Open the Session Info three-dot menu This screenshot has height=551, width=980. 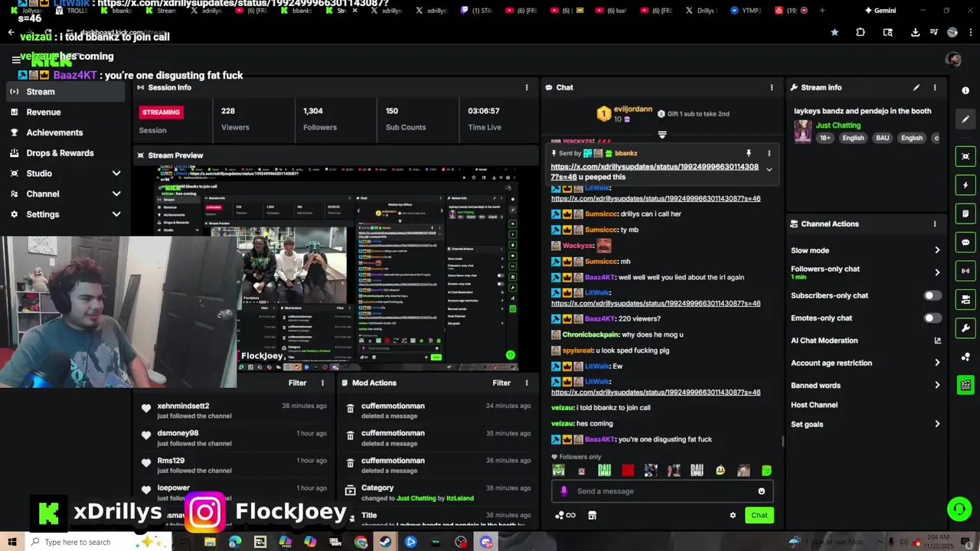point(527,87)
